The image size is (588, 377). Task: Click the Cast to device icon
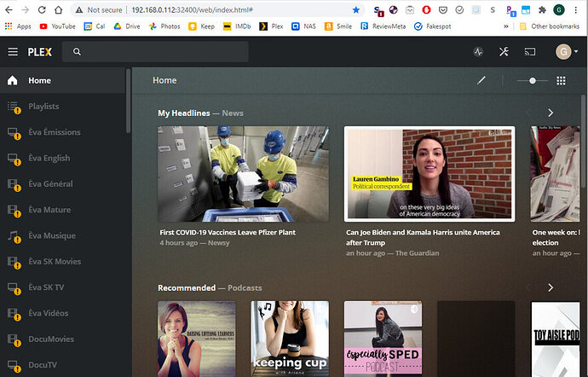[529, 52]
